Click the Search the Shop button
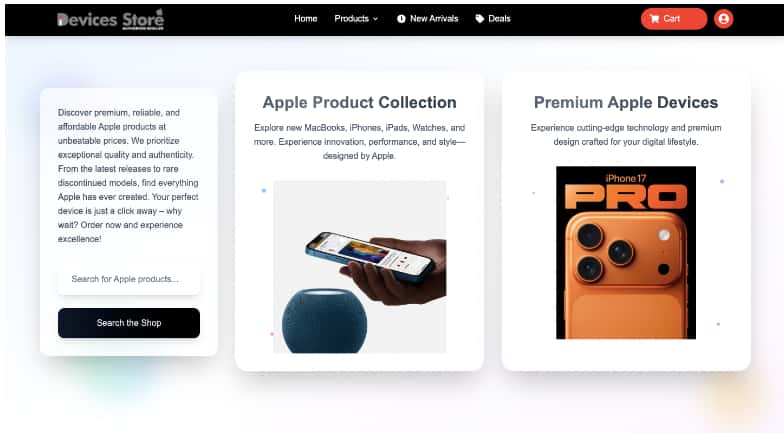 pos(129,323)
